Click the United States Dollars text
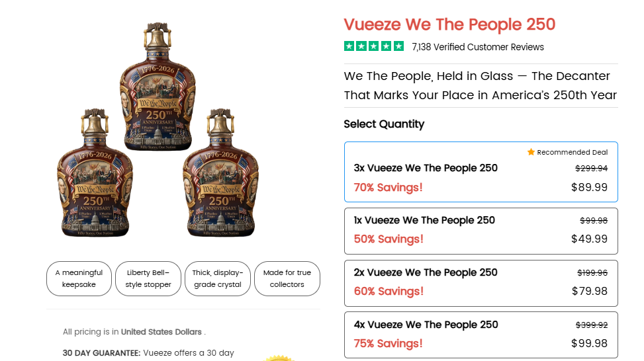Screen dimensions: 644x361 (161, 332)
